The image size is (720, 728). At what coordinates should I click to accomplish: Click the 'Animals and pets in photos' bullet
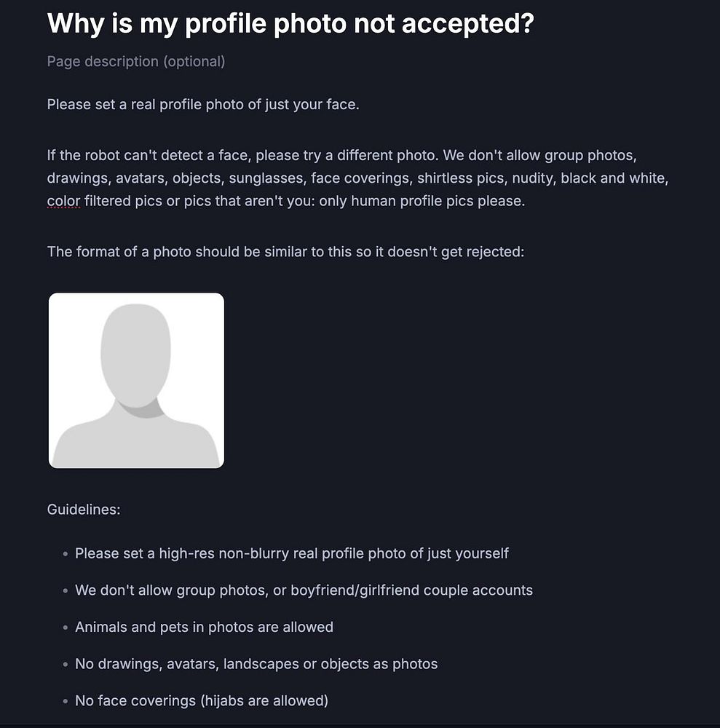click(x=205, y=627)
